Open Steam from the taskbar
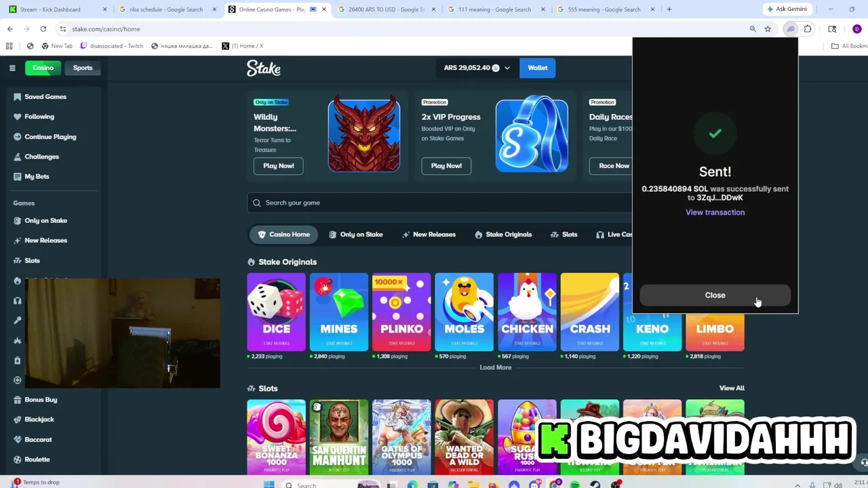This screenshot has height=488, width=868. (x=595, y=485)
